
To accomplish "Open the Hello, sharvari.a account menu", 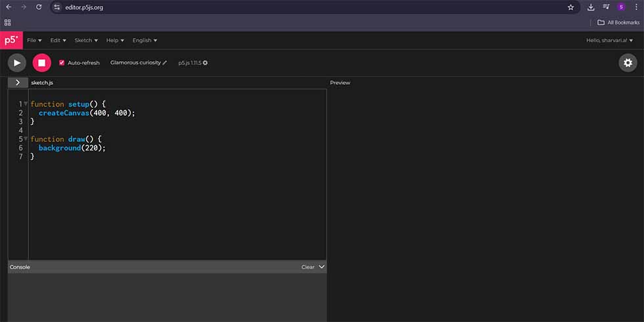I will (610, 40).
